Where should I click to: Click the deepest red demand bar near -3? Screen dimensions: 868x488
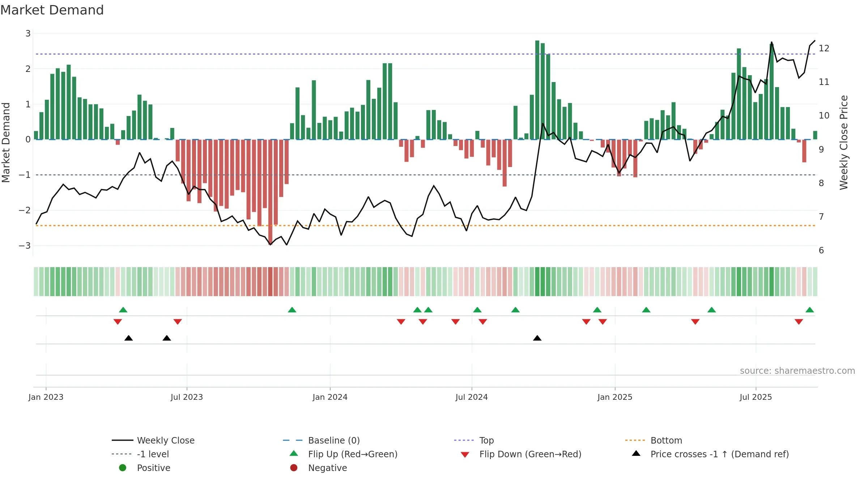click(271, 192)
